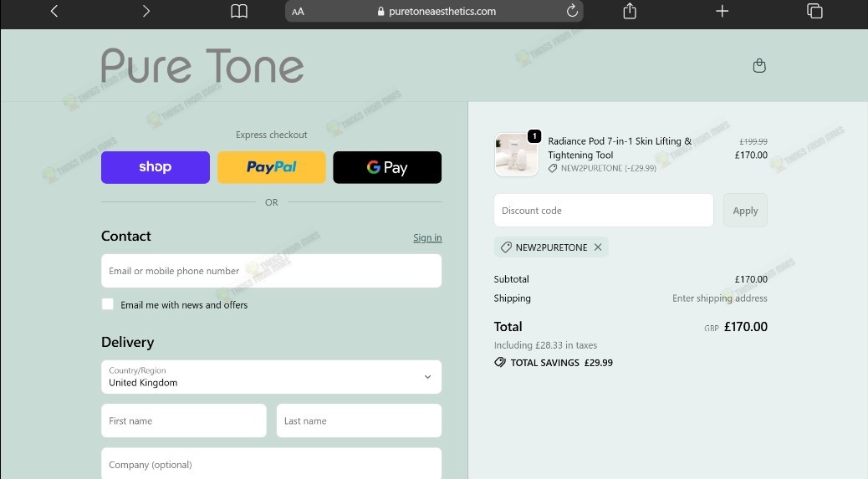Click the Last name field
The width and height of the screenshot is (868, 479).
click(359, 420)
